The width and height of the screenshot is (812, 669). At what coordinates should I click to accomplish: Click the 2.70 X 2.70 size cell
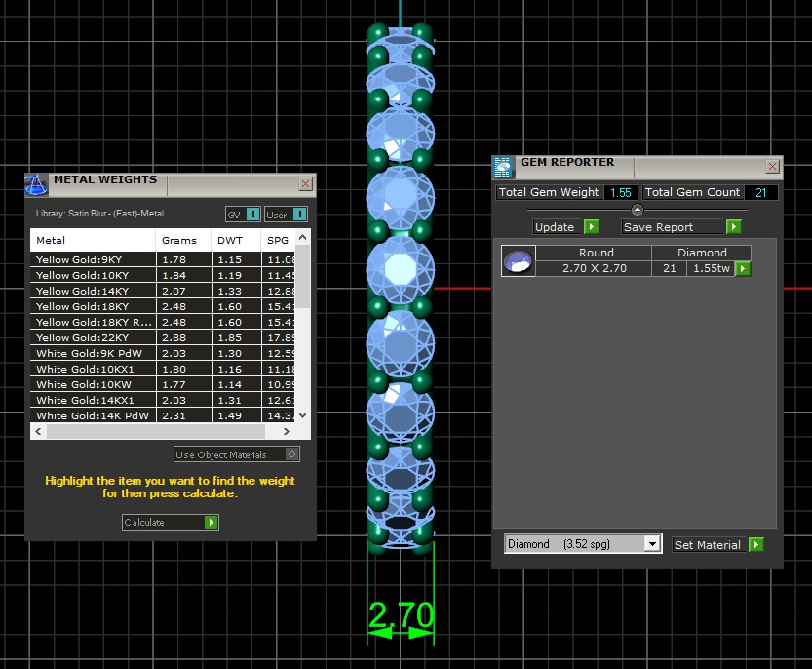(594, 268)
